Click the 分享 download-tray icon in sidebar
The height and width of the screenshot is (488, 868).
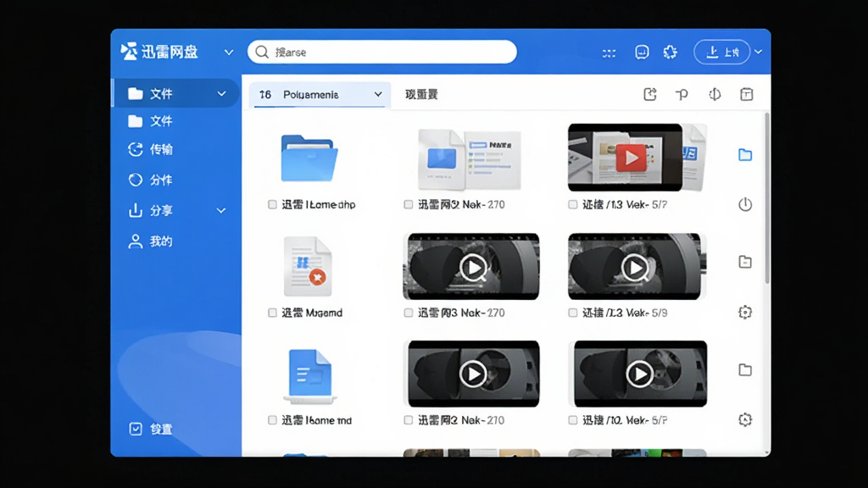pos(135,210)
